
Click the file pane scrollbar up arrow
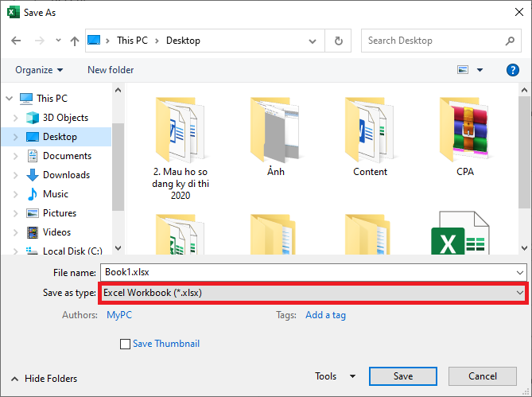pyautogui.click(x=525, y=90)
